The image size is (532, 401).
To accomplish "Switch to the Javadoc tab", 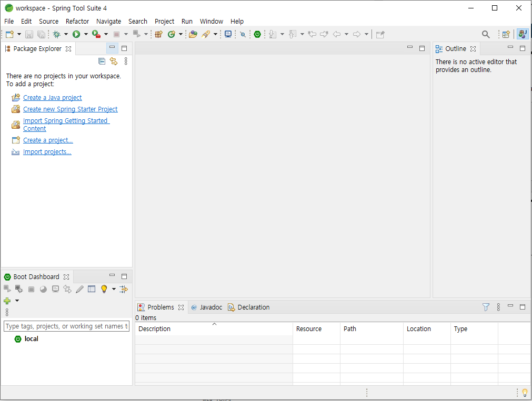I will click(x=207, y=307).
